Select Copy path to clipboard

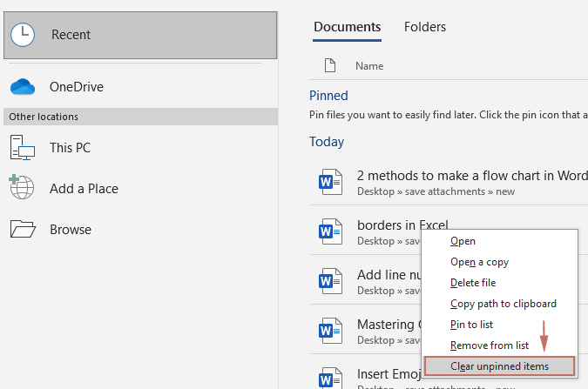point(503,304)
